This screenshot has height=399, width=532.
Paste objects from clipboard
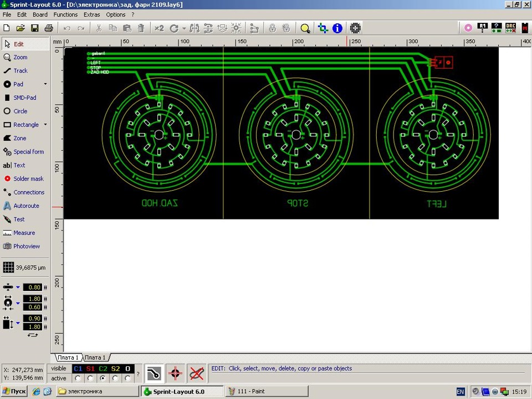[x=127, y=28]
